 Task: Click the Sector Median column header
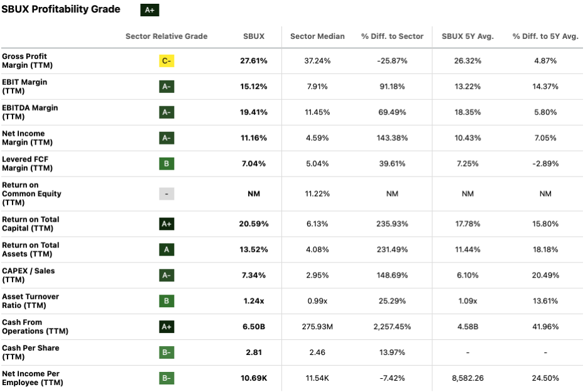[317, 36]
